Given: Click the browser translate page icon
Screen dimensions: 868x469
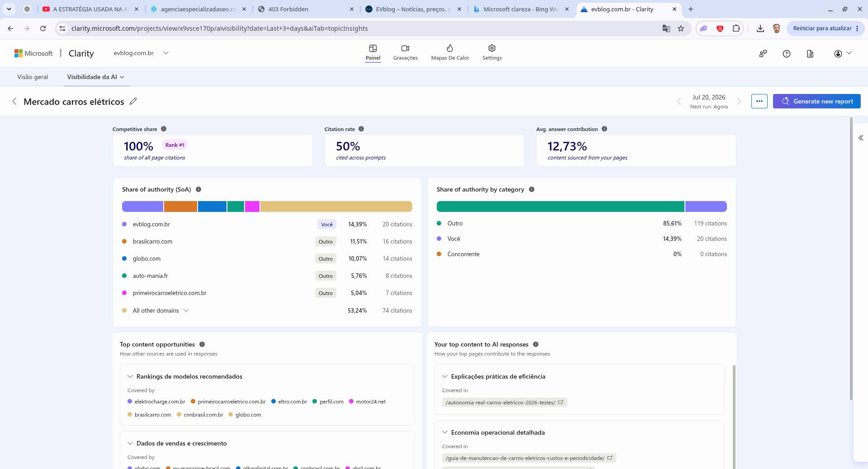Looking at the screenshot, I should [x=666, y=28].
